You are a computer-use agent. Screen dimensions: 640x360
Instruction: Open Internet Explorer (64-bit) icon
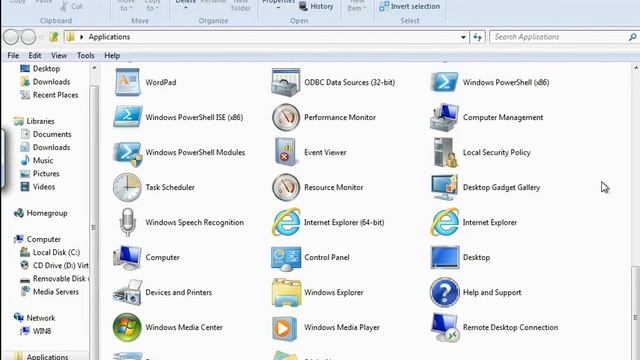point(286,222)
